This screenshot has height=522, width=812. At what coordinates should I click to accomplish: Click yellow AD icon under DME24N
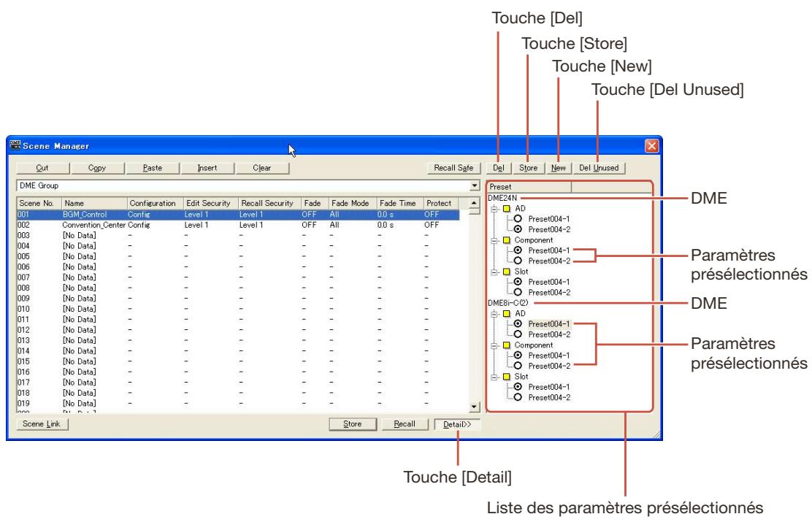click(507, 209)
